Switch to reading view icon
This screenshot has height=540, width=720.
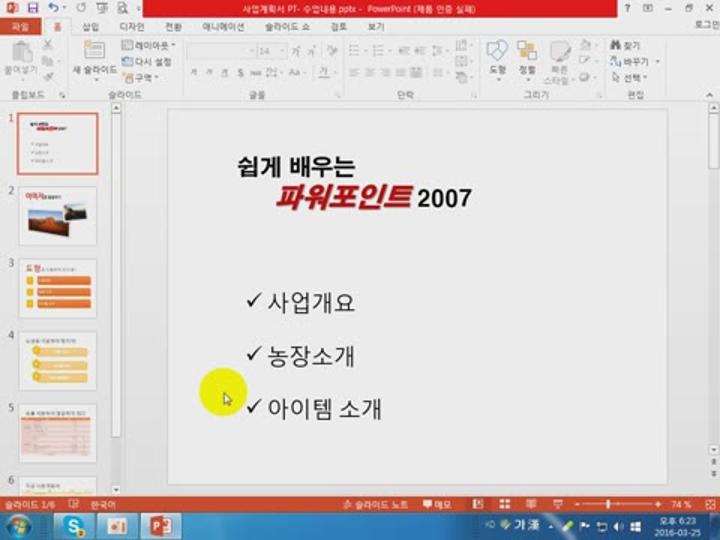pos(531,505)
